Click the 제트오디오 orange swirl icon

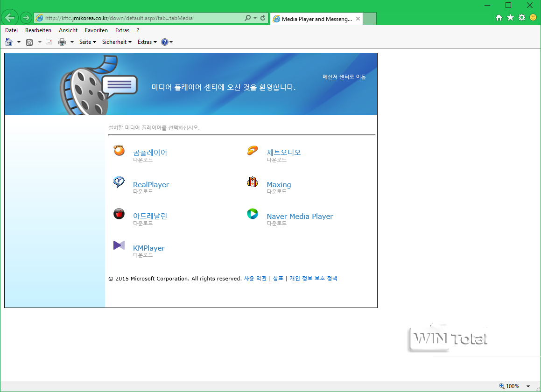pyautogui.click(x=253, y=150)
